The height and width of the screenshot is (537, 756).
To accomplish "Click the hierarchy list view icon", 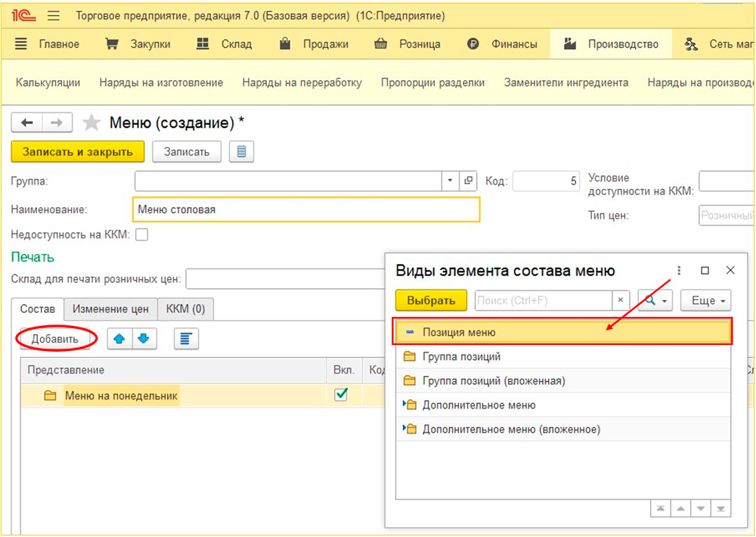I will click(x=186, y=339).
